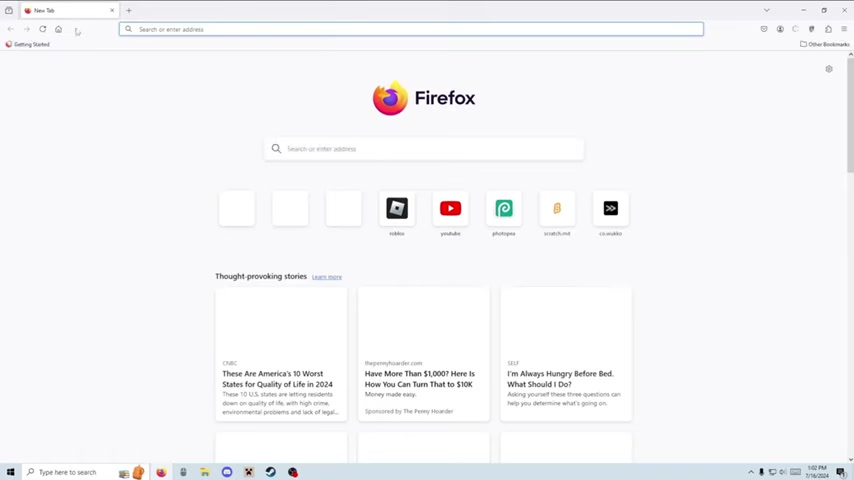Click the Firefox home button

(58, 29)
